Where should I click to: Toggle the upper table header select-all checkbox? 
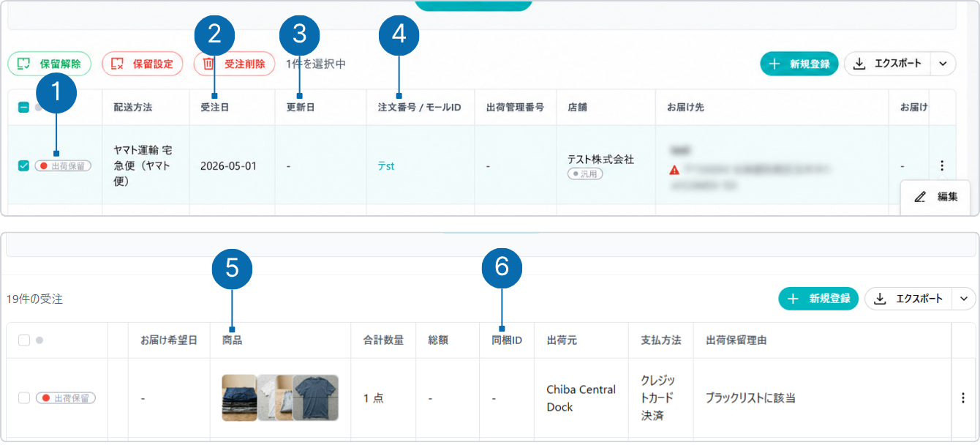[23, 108]
